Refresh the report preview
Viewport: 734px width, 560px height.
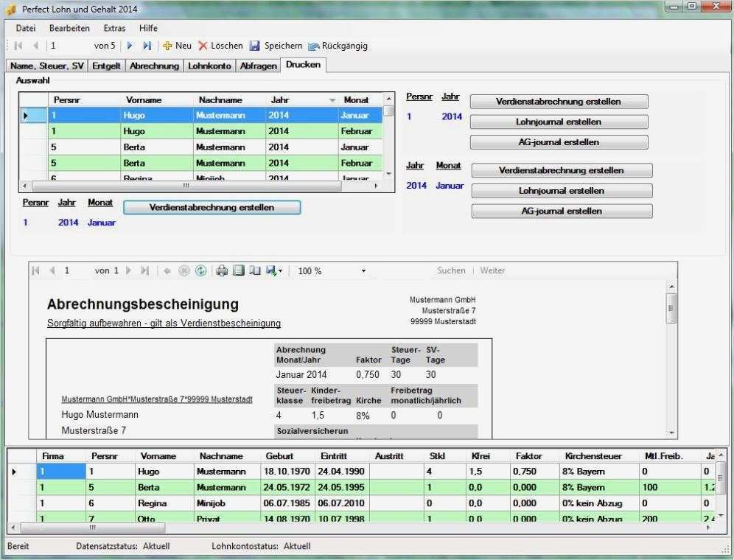[200, 270]
